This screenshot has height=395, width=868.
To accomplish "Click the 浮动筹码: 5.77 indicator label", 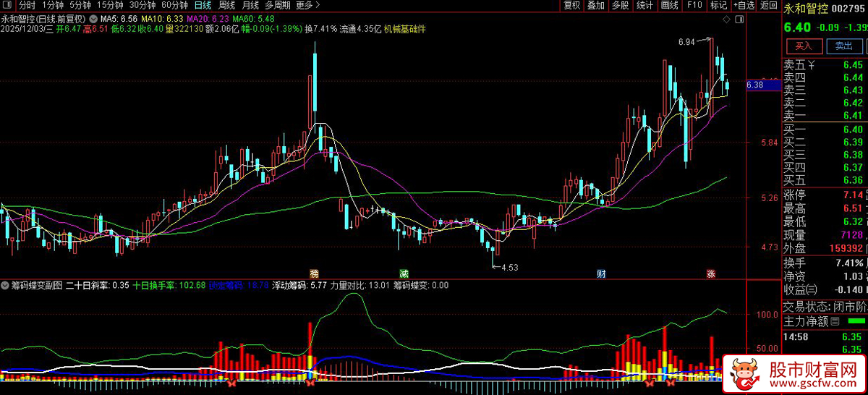I will (299, 285).
